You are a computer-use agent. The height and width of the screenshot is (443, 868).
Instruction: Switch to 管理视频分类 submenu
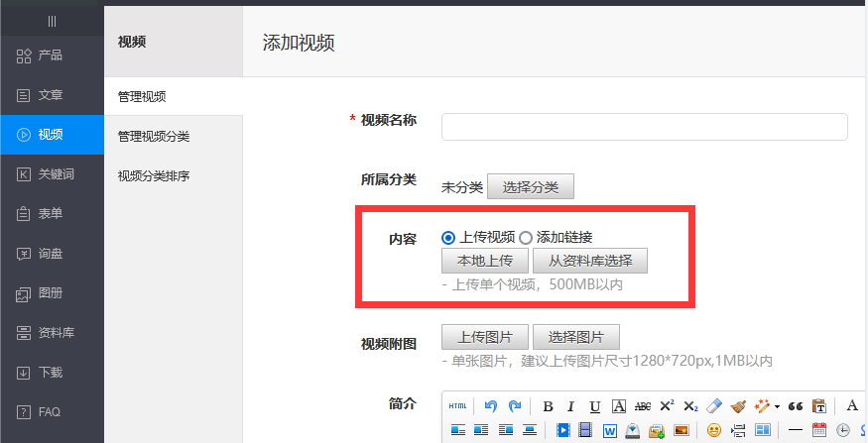click(x=154, y=137)
